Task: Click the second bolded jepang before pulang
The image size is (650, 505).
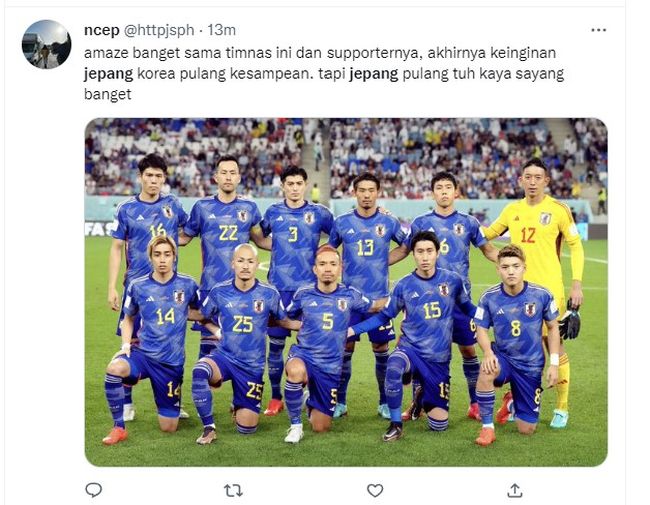Action: (x=374, y=75)
